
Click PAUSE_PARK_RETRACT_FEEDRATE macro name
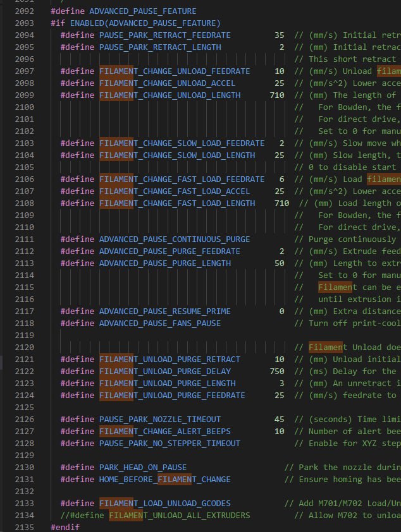(164, 35)
